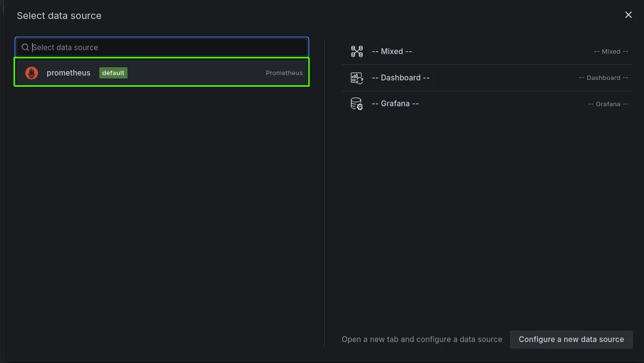This screenshot has width=644, height=363.
Task: Click the panels icon beside Dashboard entry
Action: pos(357,77)
